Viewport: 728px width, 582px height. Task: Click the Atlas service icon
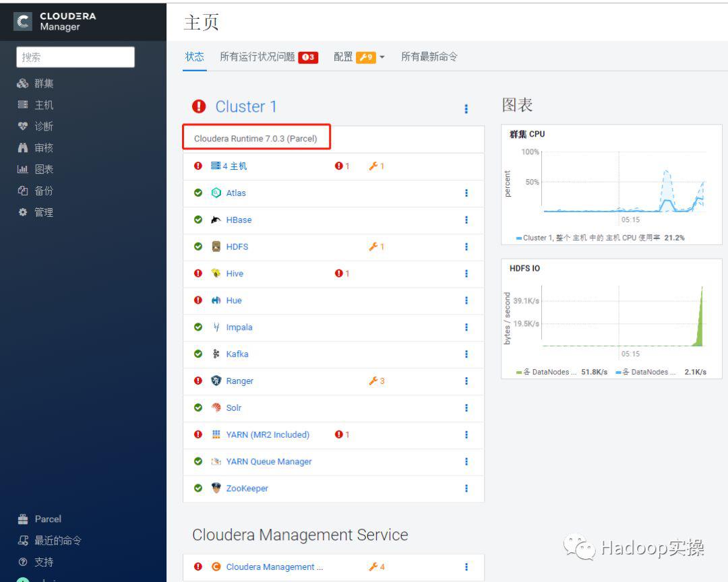216,193
